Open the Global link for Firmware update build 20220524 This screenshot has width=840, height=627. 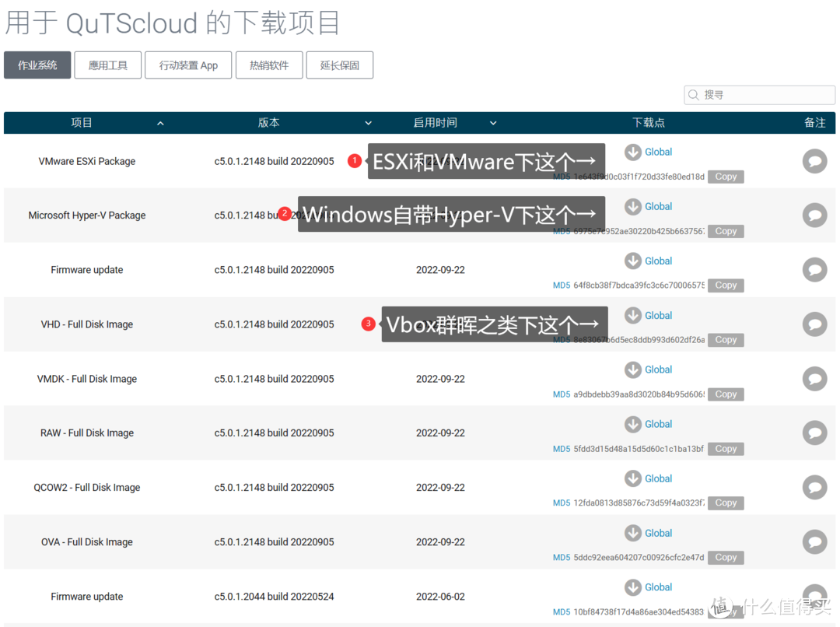tap(659, 587)
